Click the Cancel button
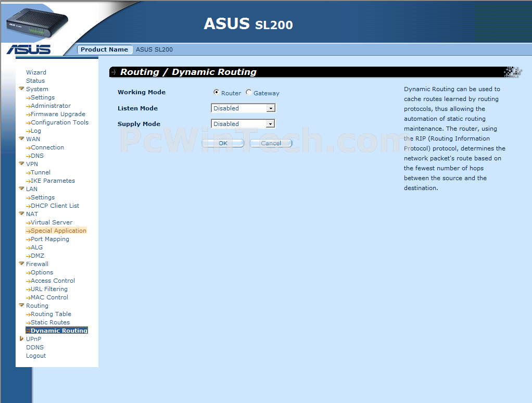Image resolution: width=532 pixels, height=403 pixels. click(271, 143)
